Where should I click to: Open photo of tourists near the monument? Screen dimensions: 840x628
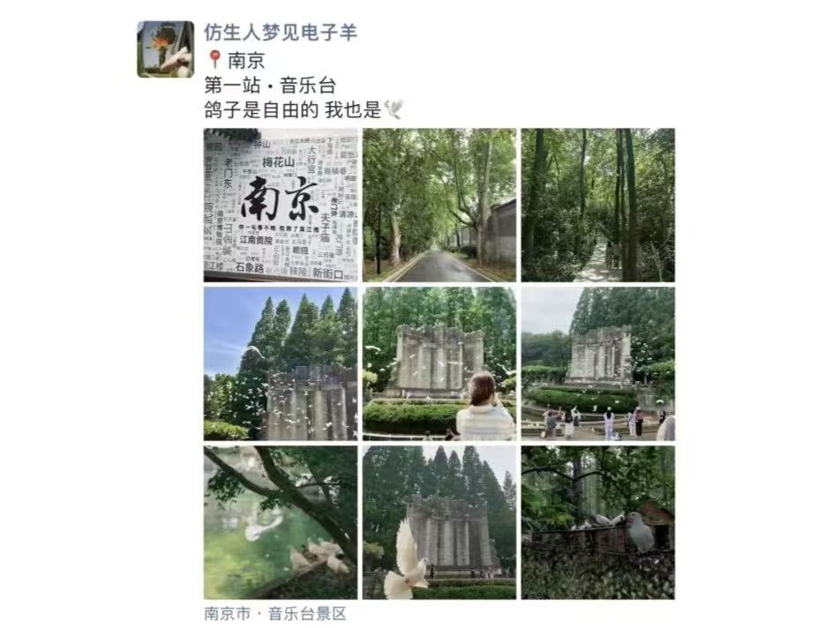click(x=598, y=364)
